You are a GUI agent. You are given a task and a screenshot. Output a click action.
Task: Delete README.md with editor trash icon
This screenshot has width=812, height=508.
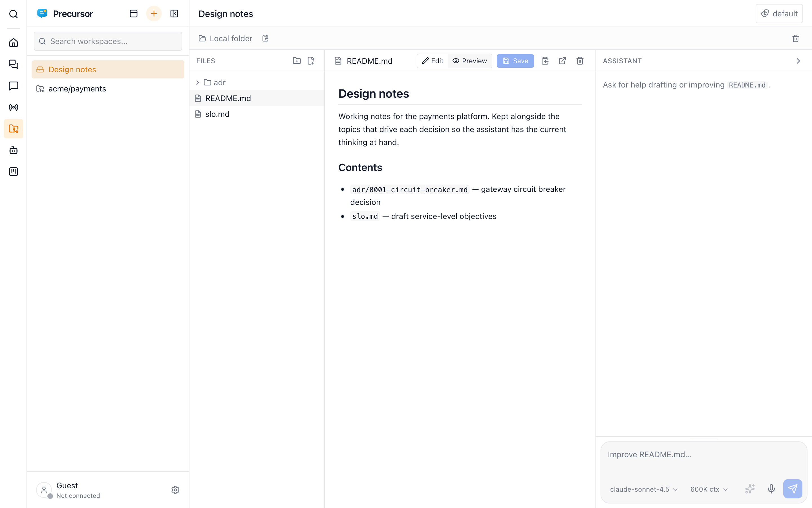[x=580, y=60]
